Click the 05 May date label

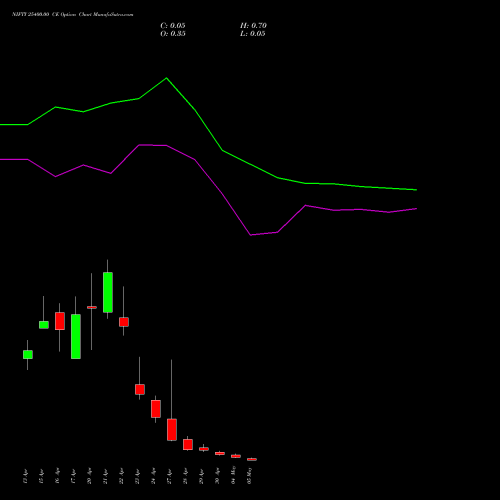point(250,475)
